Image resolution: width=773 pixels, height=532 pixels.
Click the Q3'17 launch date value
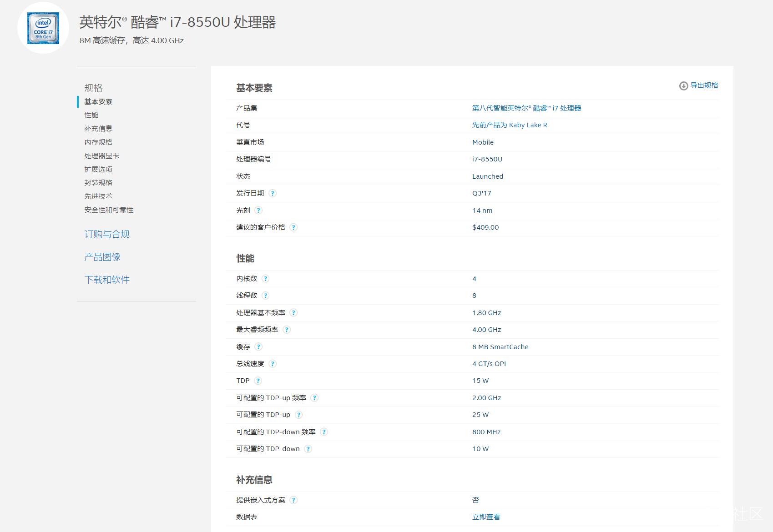tap(482, 193)
